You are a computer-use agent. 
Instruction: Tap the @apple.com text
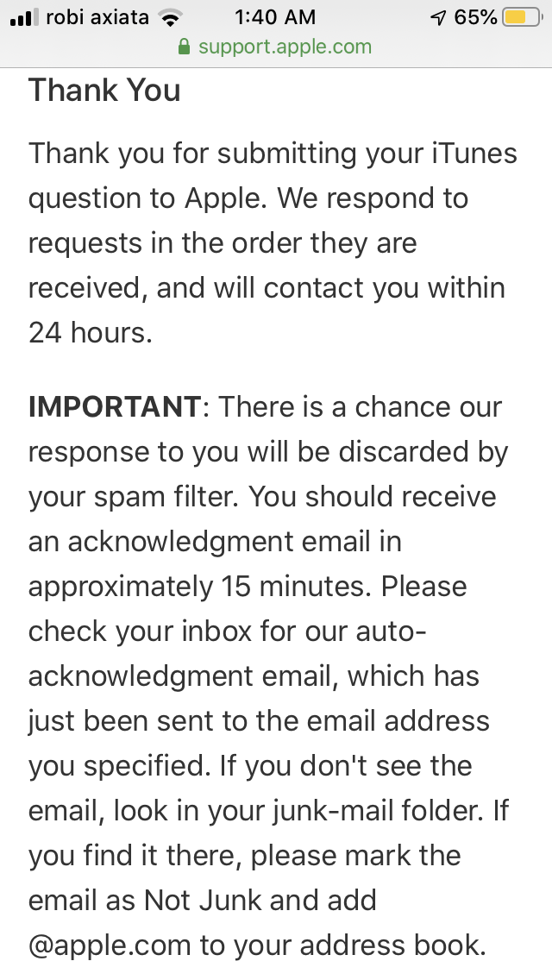[x=110, y=945]
